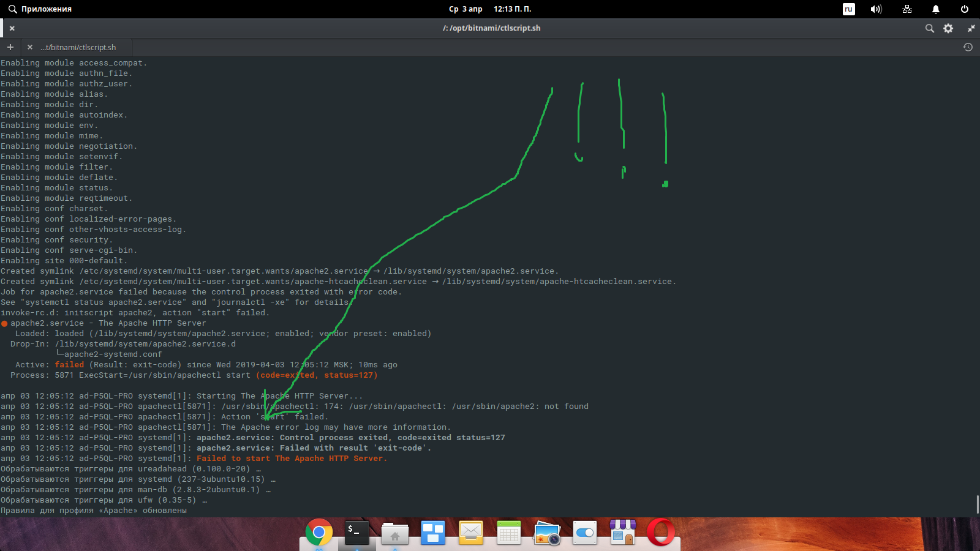Image resolution: width=980 pixels, height=551 pixels.
Task: Click 'Enabling module access_compat.' line
Action: click(73, 63)
